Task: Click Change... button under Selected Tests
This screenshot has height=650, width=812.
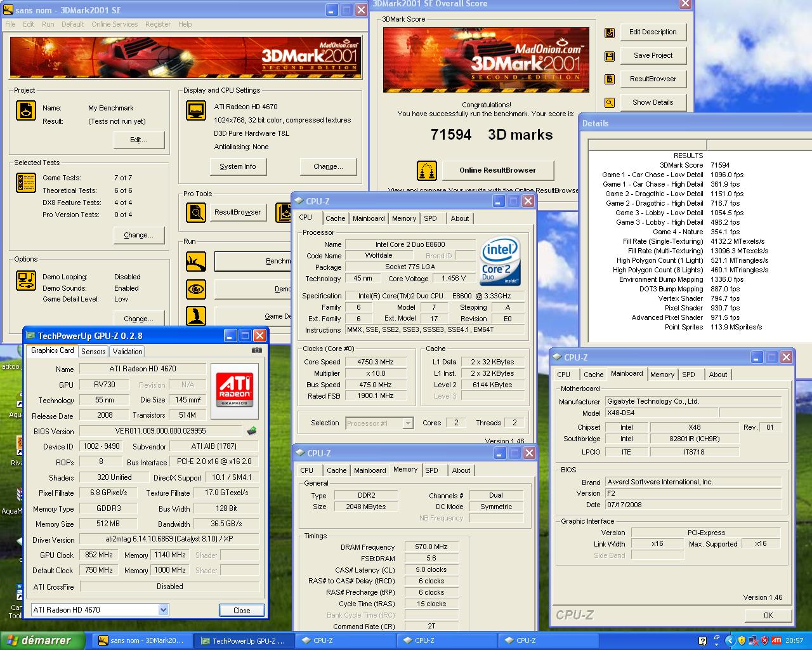Action: [138, 235]
